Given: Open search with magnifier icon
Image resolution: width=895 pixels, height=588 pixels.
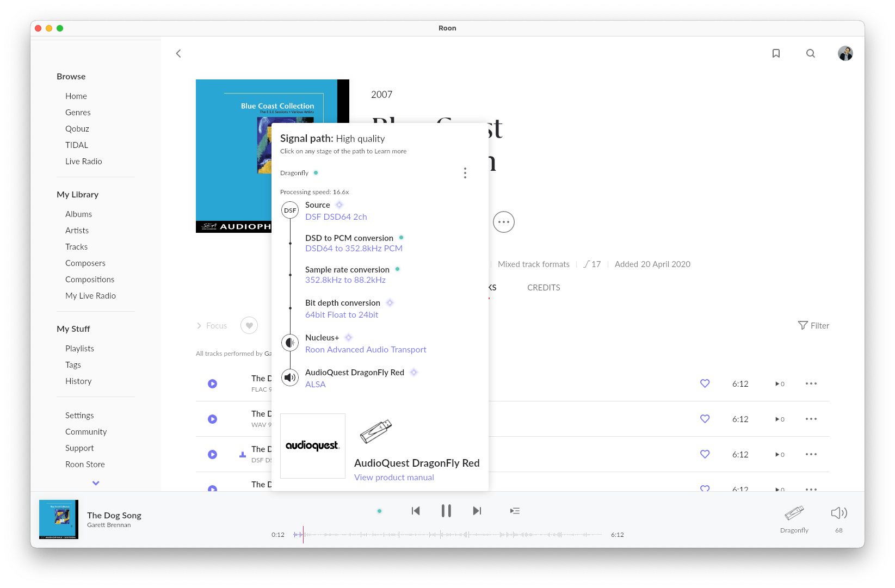Looking at the screenshot, I should point(811,53).
